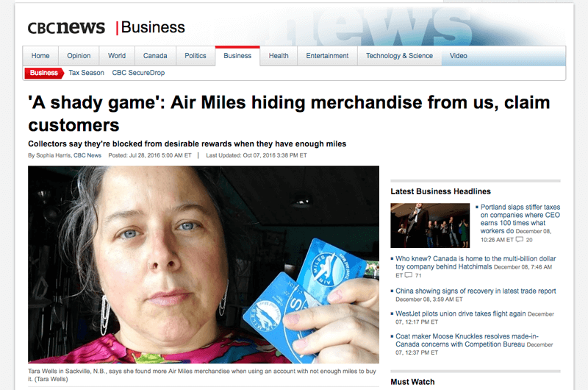
Task: Click the Portland speaker thumbnail image
Action: pyautogui.click(x=430, y=225)
